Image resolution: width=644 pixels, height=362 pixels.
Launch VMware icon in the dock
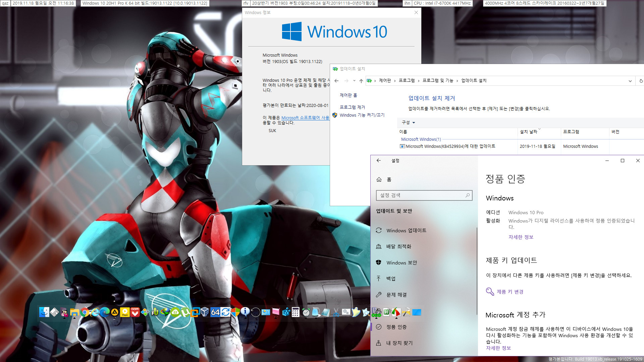(x=195, y=312)
